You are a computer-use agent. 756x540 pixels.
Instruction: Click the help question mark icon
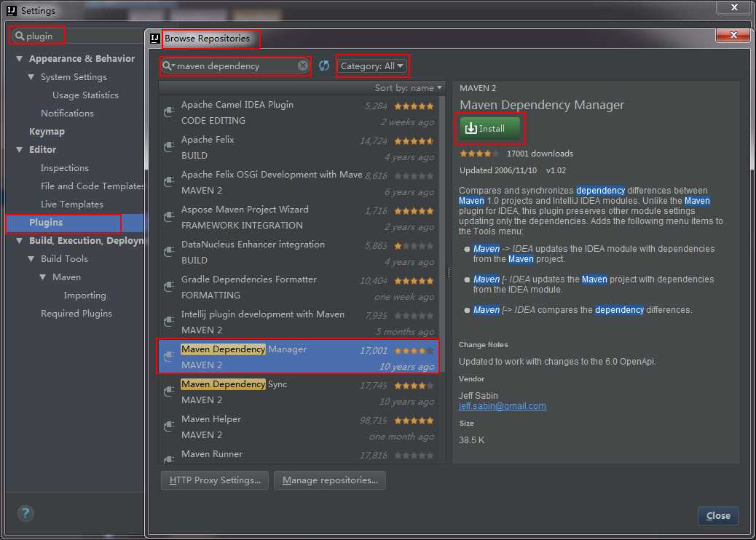25,513
